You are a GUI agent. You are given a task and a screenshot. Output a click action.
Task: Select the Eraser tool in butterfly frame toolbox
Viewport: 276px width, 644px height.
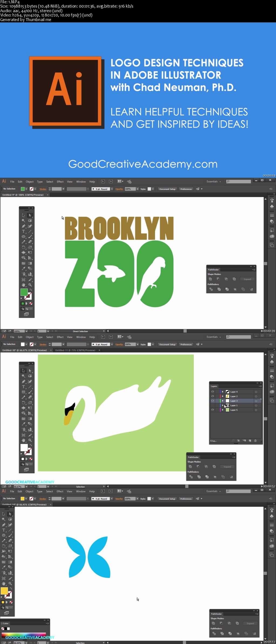(x=10, y=541)
